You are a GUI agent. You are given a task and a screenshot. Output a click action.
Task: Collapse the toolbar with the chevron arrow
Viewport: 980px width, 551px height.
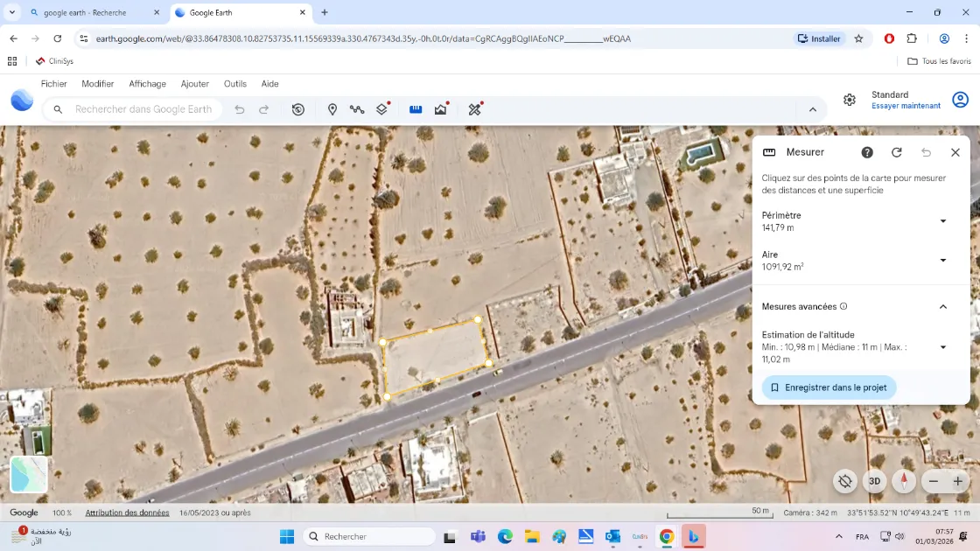[x=813, y=108]
